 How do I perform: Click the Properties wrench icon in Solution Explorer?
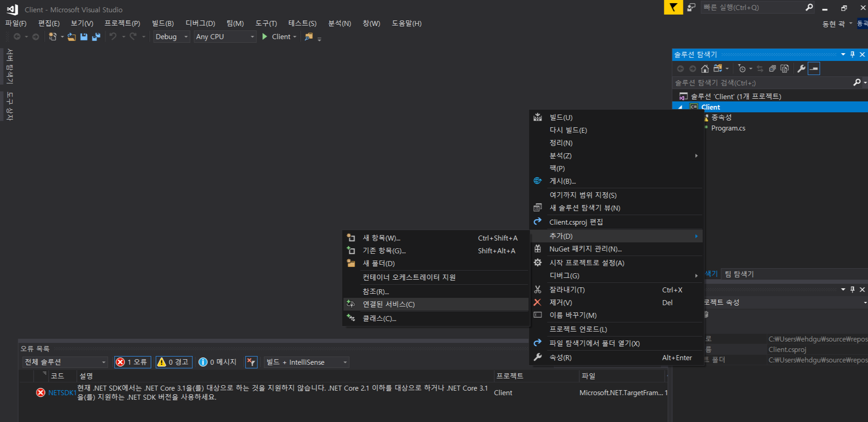pyautogui.click(x=801, y=69)
